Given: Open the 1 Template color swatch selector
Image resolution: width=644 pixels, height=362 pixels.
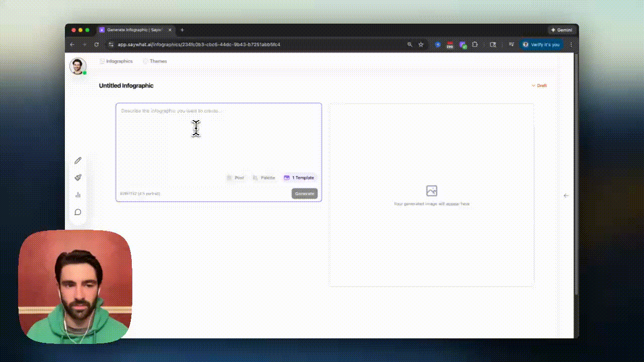Looking at the screenshot, I should [299, 177].
